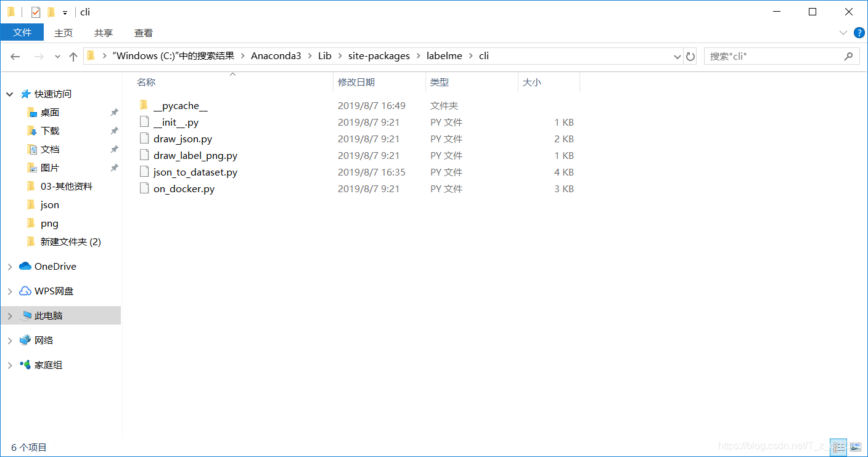868x457 pixels.
Task: Open Customize Quick Access Toolbar dropdown
Action: [65, 12]
